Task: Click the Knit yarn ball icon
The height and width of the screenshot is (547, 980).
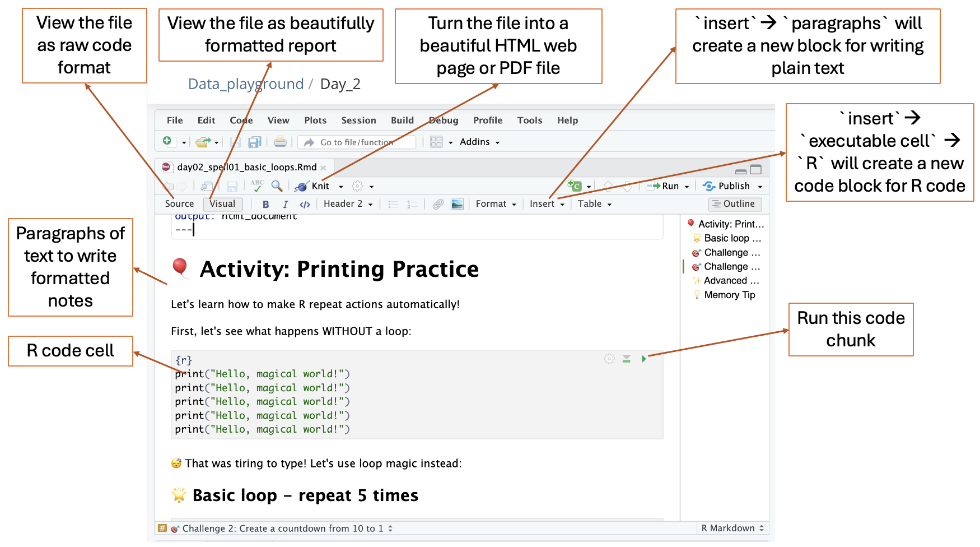Action: pyautogui.click(x=302, y=186)
